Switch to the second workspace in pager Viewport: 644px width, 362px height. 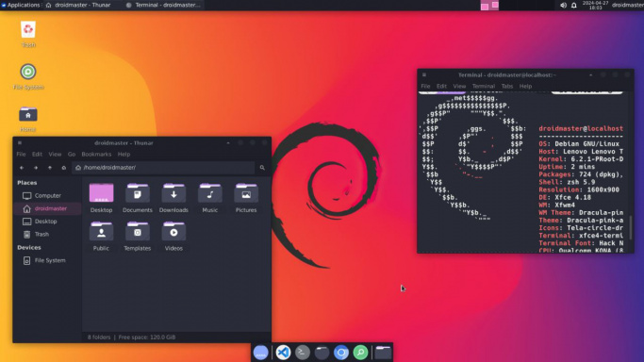pyautogui.click(x=494, y=5)
